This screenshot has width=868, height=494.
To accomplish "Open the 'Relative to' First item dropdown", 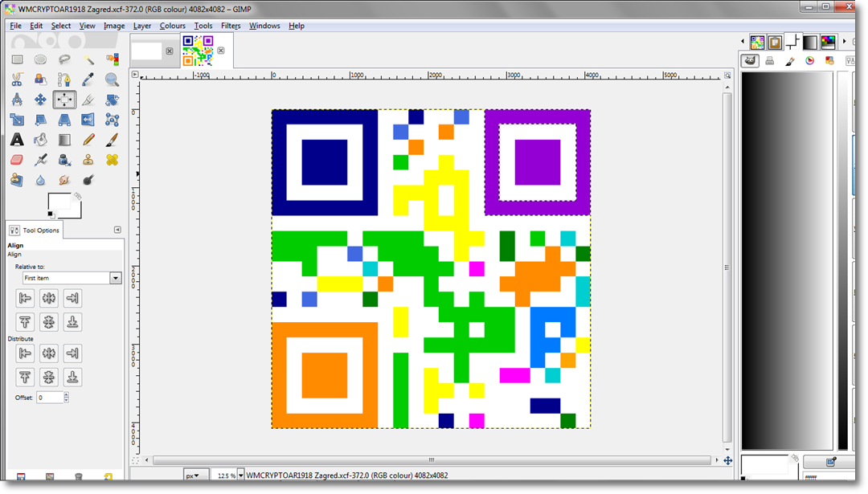I will pos(72,278).
